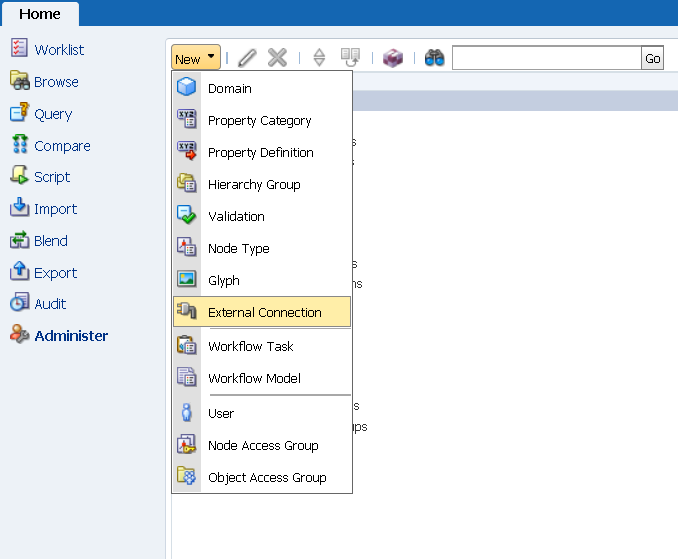Click the binoculars find icon
The height and width of the screenshot is (559, 678).
[x=434, y=58]
